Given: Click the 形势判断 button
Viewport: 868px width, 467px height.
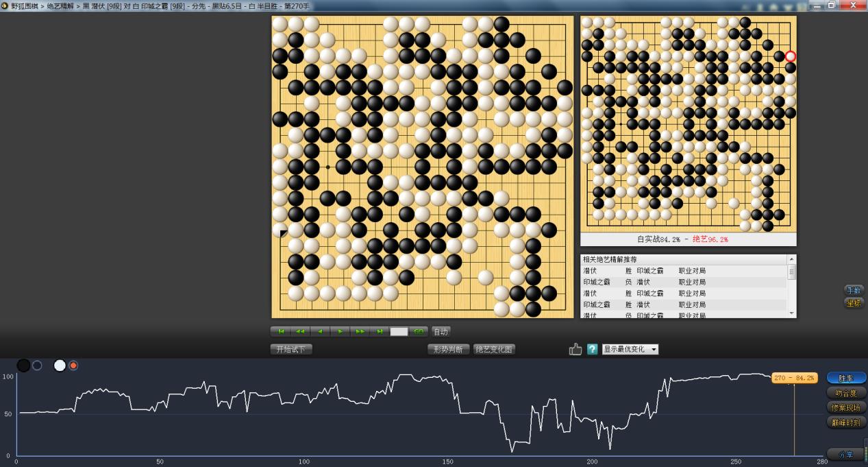Looking at the screenshot, I should point(449,349).
